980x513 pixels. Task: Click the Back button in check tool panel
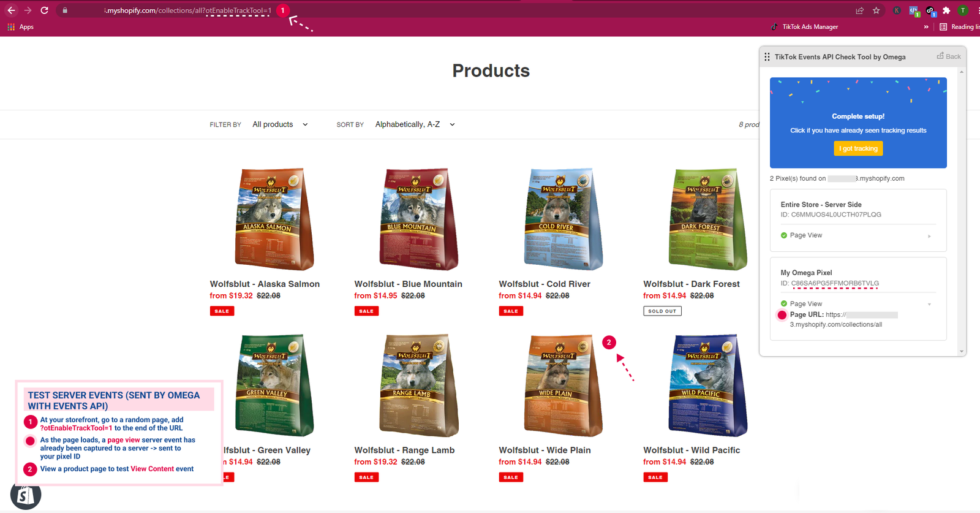tap(949, 56)
